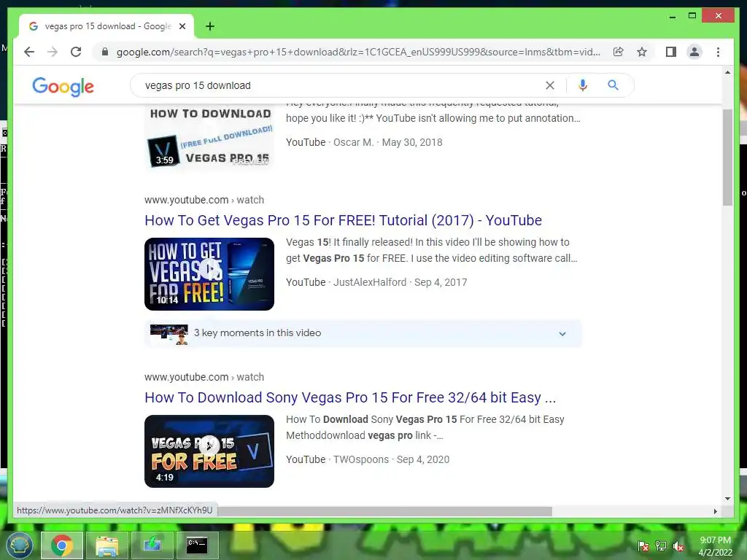Screen dimensions: 747x560
Task: Open the Windows Start menu
Action: 18,545
